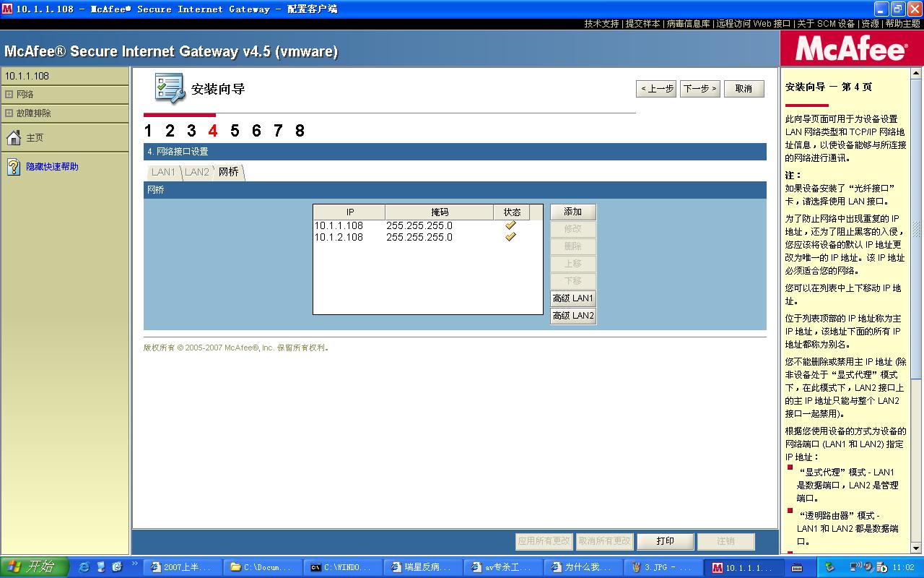The height and width of the screenshot is (578, 924).
Task: Switch to 瑞星反病 taskbar item
Action: tap(423, 567)
